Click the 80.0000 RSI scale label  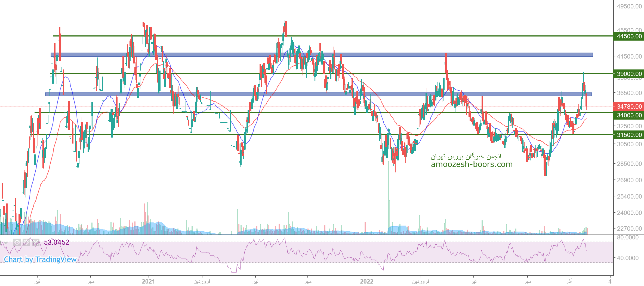[627, 238]
